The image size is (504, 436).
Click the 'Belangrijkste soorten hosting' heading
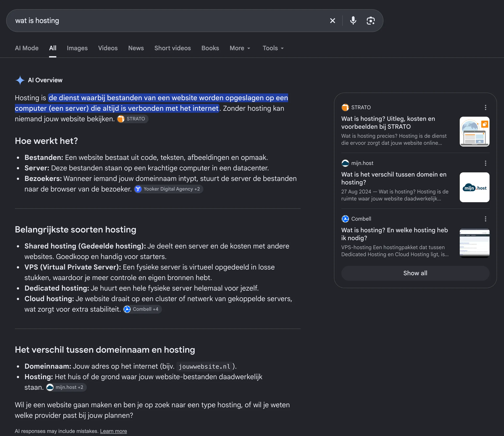pyautogui.click(x=75, y=230)
